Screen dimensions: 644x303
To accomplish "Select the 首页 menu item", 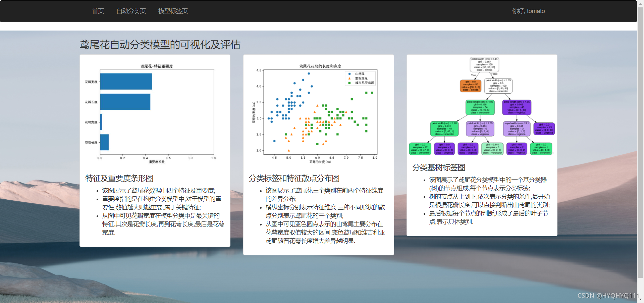I will click(98, 11).
